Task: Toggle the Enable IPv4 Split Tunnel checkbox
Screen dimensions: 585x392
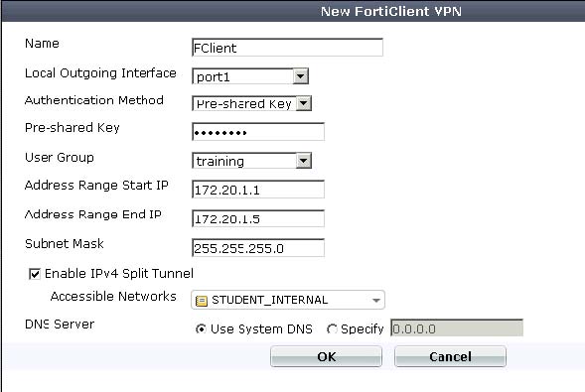Action: point(35,274)
